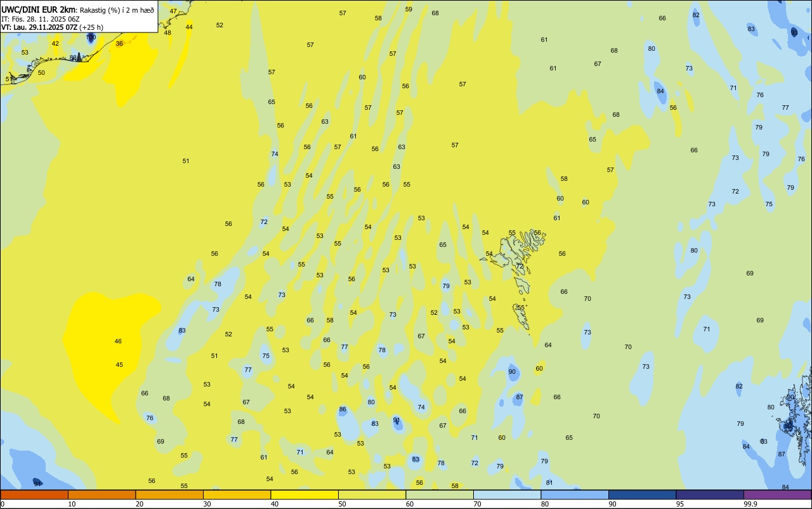
Task: Click the humidity value 36 in the yellow area
Action: point(119,44)
